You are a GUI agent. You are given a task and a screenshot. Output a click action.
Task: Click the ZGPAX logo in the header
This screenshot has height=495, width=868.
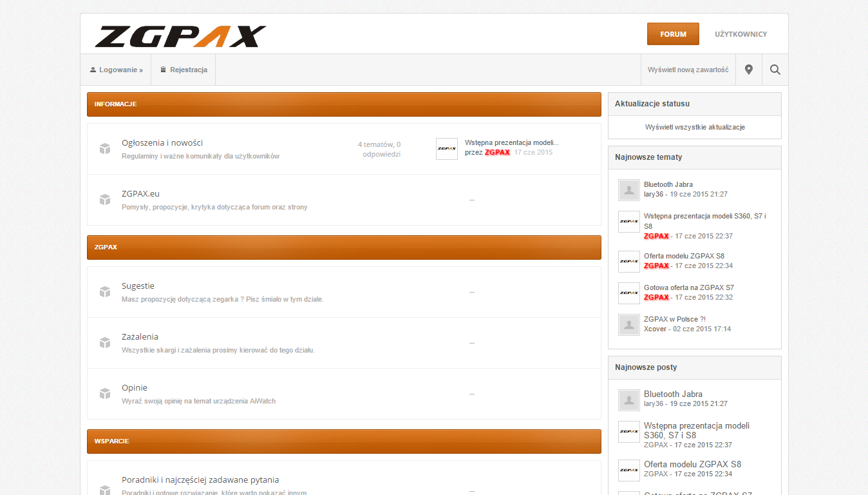pos(180,37)
